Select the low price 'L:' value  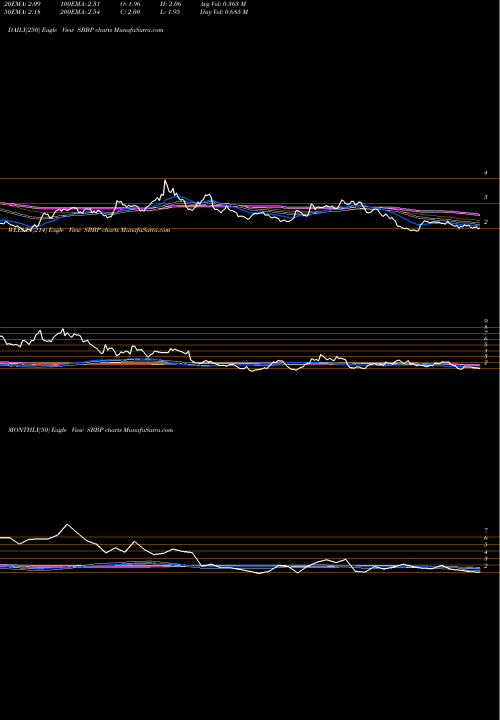click(169, 12)
